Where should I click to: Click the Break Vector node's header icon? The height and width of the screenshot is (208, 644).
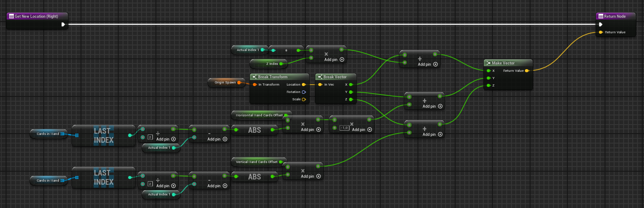320,77
